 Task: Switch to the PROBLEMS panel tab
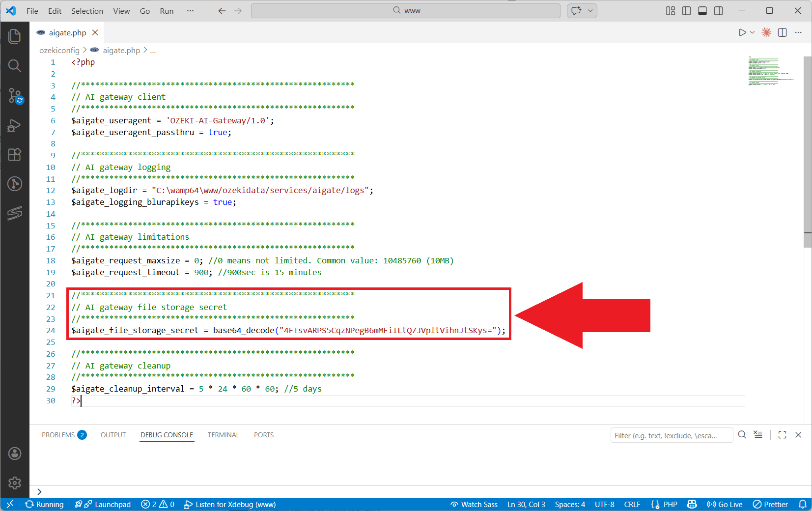[x=64, y=435]
